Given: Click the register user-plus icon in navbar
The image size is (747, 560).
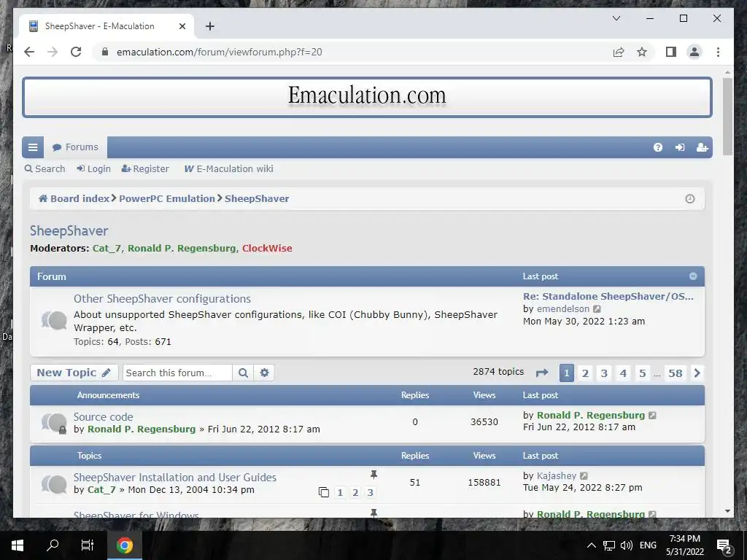Looking at the screenshot, I should (703, 147).
